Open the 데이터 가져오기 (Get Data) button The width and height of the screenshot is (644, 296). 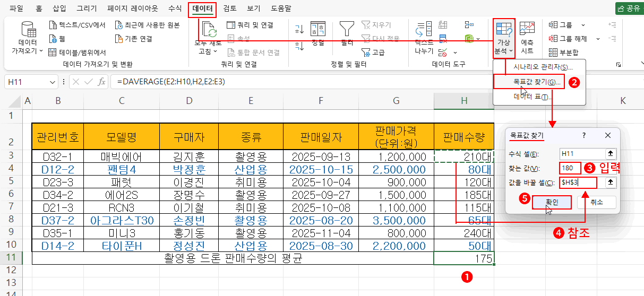(x=27, y=38)
